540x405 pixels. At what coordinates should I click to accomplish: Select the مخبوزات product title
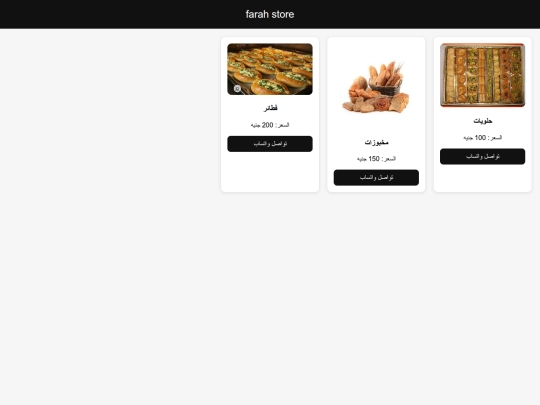[376, 142]
